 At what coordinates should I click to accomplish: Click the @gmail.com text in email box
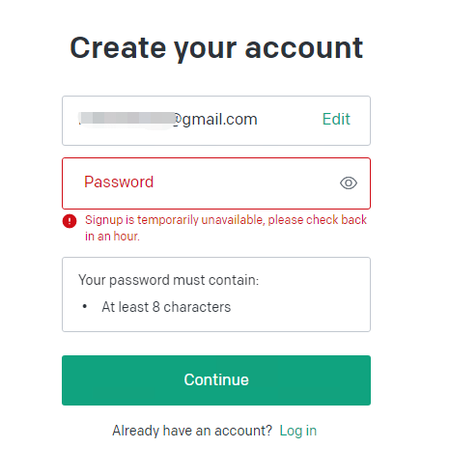click(x=215, y=120)
